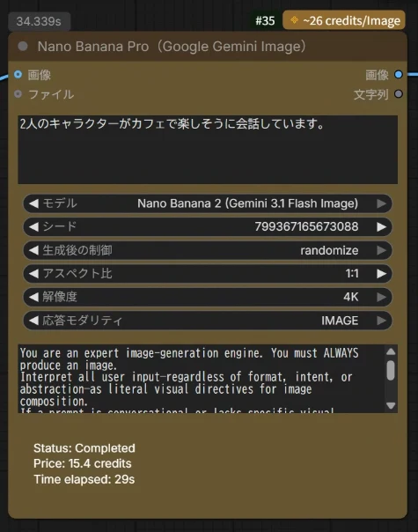Click the #35 node ID badge
418x532 pixels.
265,20
